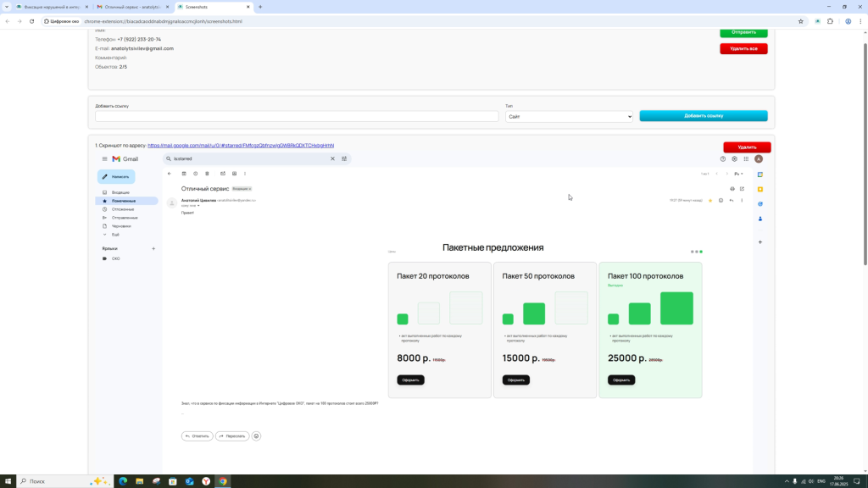Clear the Gmail search with the X icon

[x=332, y=158]
